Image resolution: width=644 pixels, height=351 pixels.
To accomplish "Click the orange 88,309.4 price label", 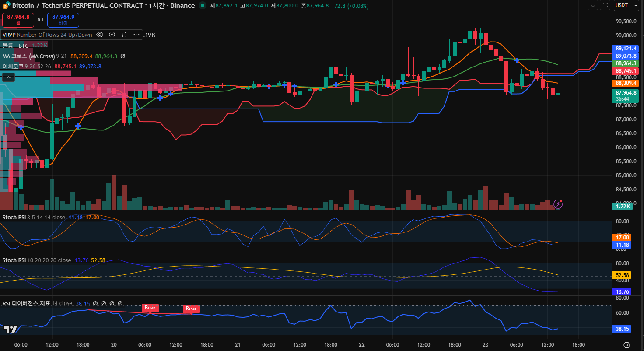I will pyautogui.click(x=626, y=83).
